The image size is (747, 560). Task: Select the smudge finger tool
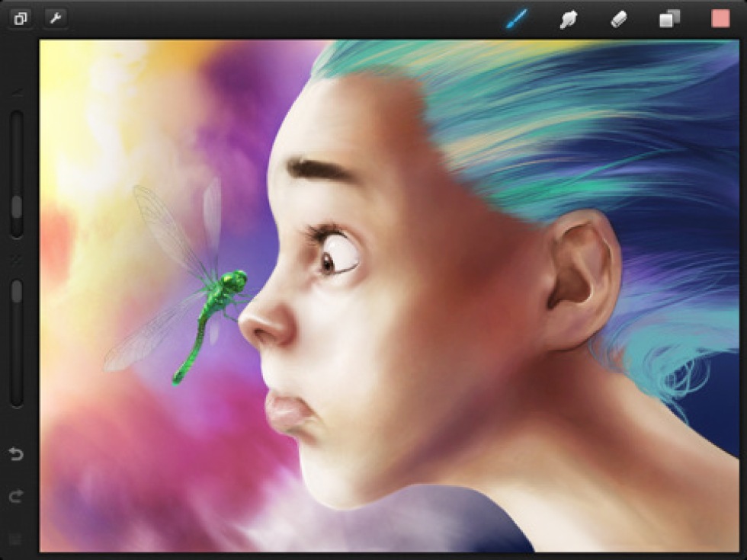pyautogui.click(x=568, y=20)
